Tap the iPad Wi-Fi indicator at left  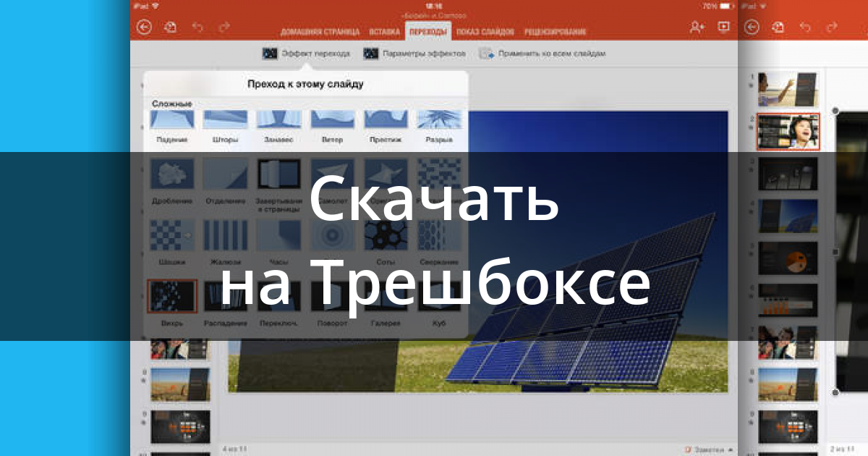click(147, 5)
